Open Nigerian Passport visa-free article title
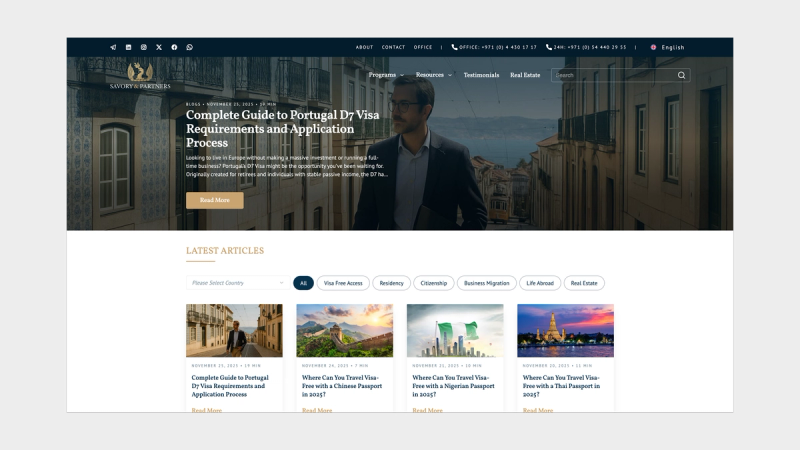 [x=453, y=386]
